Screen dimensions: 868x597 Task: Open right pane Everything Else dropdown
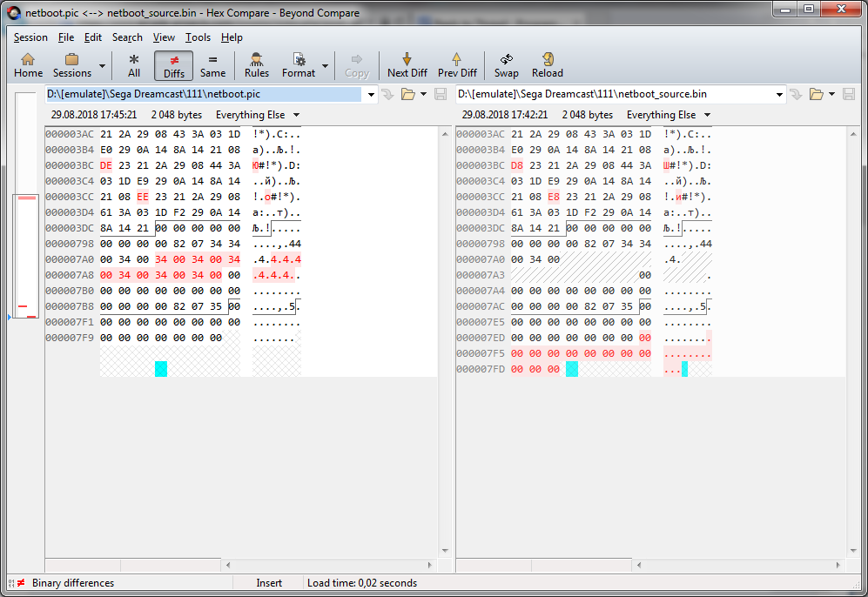pos(669,115)
